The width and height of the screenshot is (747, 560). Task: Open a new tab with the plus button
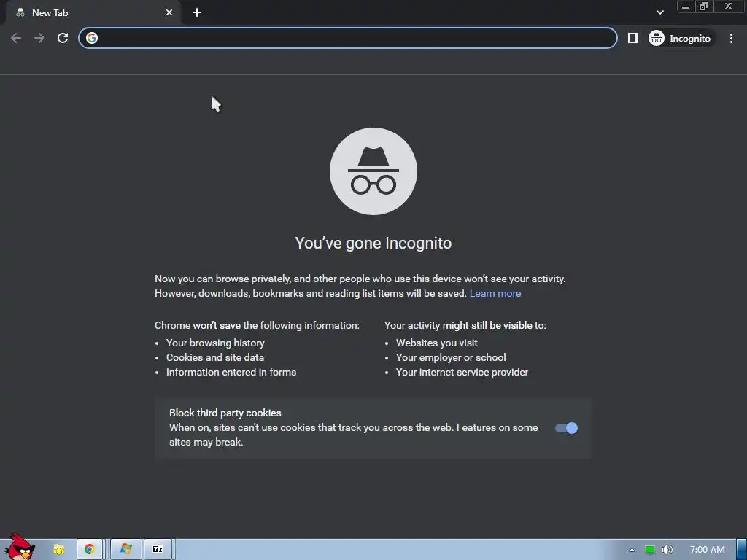tap(197, 13)
